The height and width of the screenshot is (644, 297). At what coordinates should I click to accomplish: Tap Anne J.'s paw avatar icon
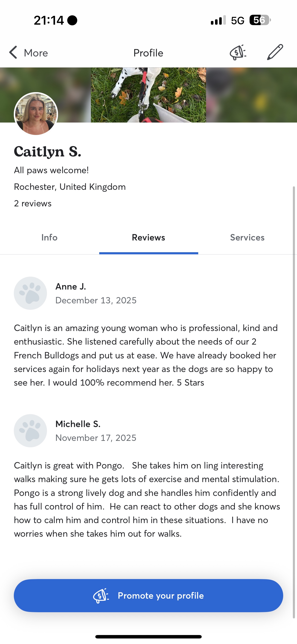click(x=30, y=293)
